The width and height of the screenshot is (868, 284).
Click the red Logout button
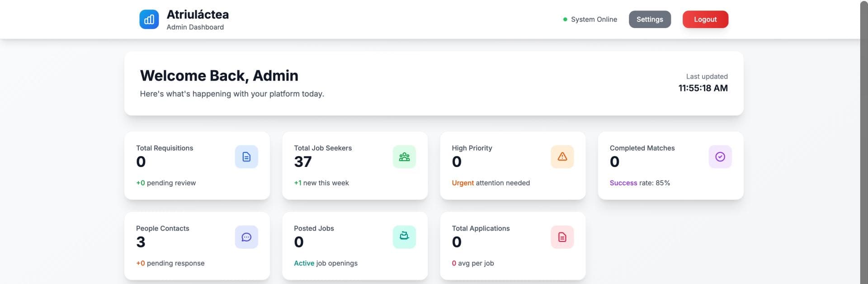click(x=705, y=19)
